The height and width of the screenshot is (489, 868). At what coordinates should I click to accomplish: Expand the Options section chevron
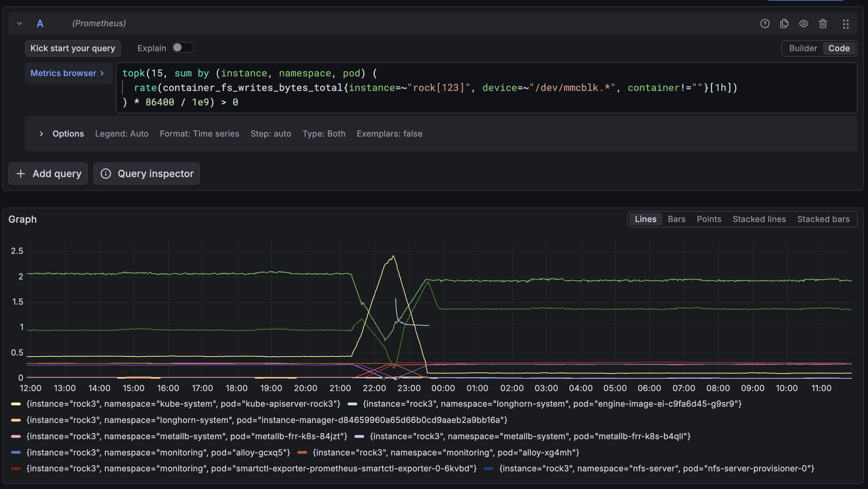click(x=41, y=134)
